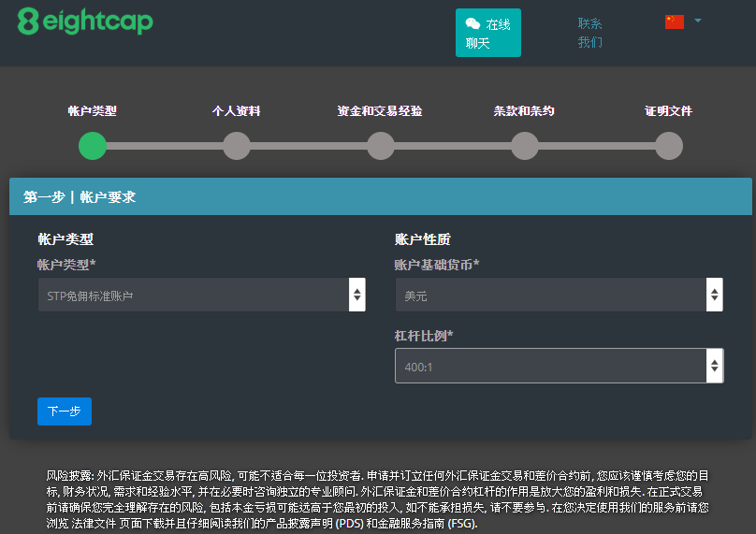This screenshot has height=534, width=756.
Task: Click the green 帐户类型 step circle
Action: (x=93, y=146)
